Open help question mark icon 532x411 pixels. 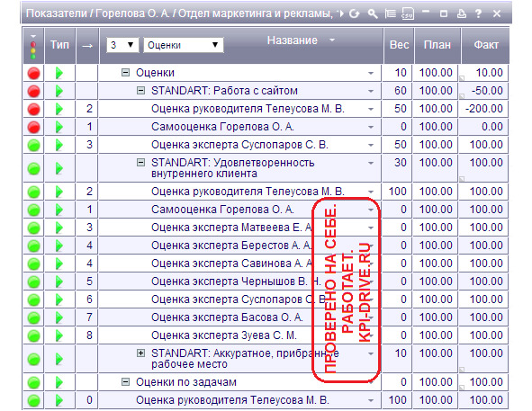[478, 13]
